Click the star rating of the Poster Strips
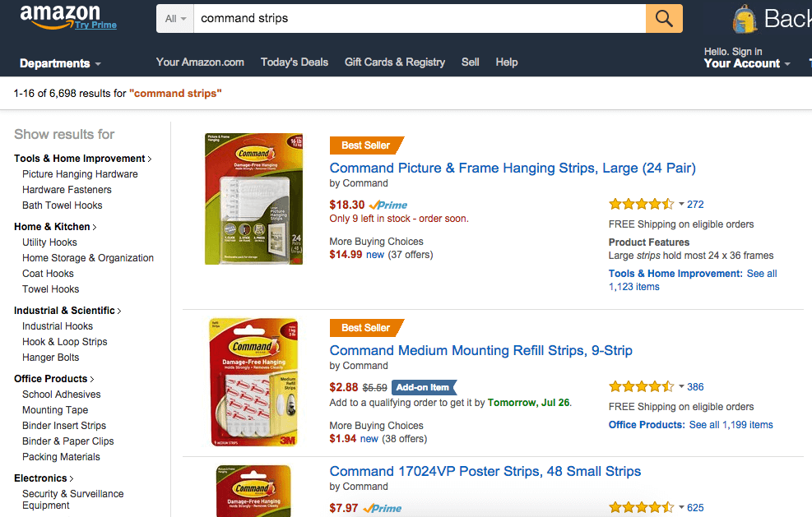812x517 pixels. click(641, 507)
